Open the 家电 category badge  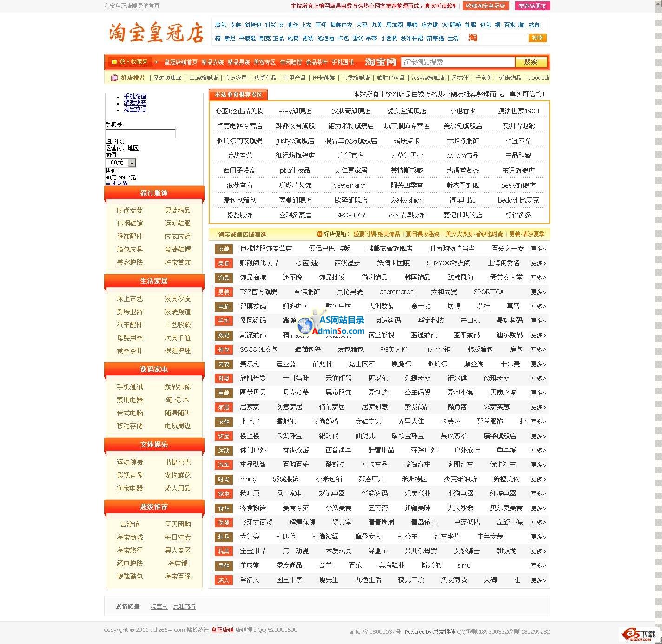[x=224, y=494]
